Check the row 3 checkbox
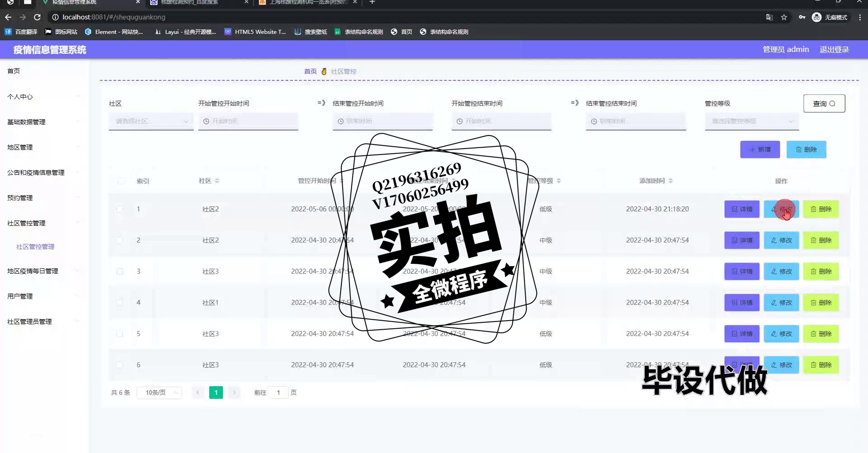Image resolution: width=868 pixels, height=453 pixels. tap(120, 271)
